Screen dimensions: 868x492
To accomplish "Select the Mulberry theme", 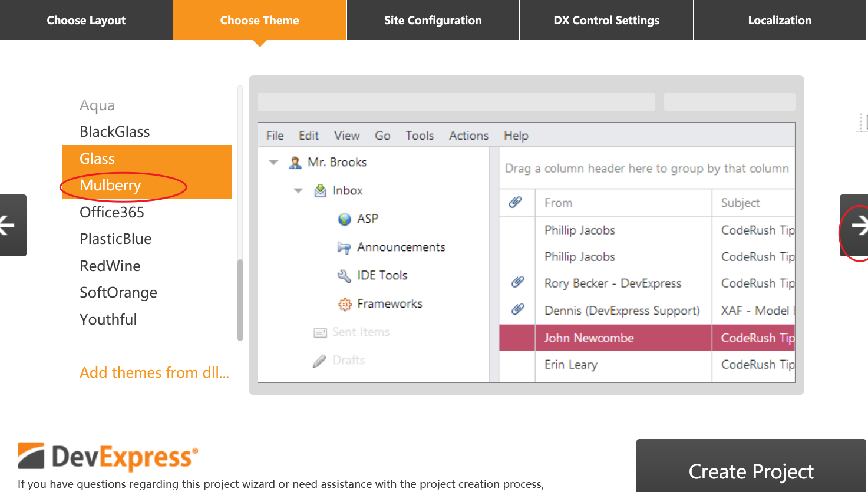I will 111,185.
